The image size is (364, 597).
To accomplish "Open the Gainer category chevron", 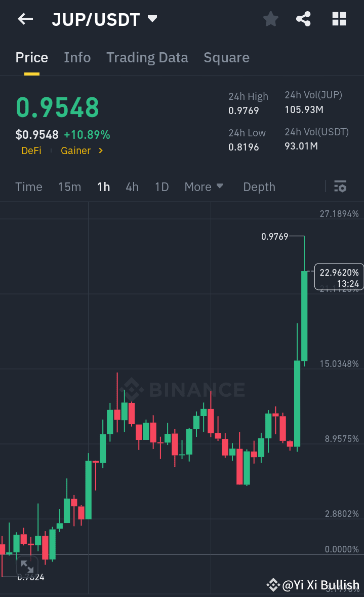I will pyautogui.click(x=99, y=151).
